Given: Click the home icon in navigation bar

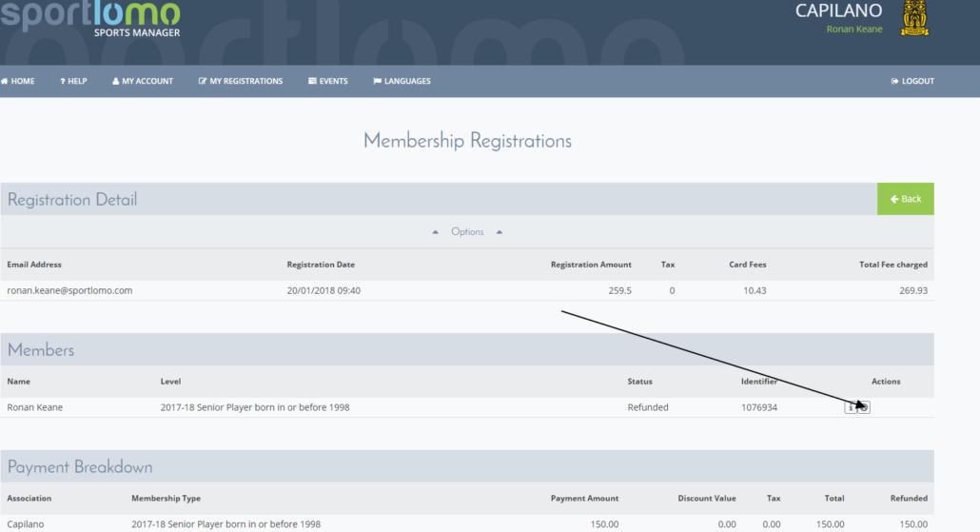Looking at the screenshot, I should 5,81.
